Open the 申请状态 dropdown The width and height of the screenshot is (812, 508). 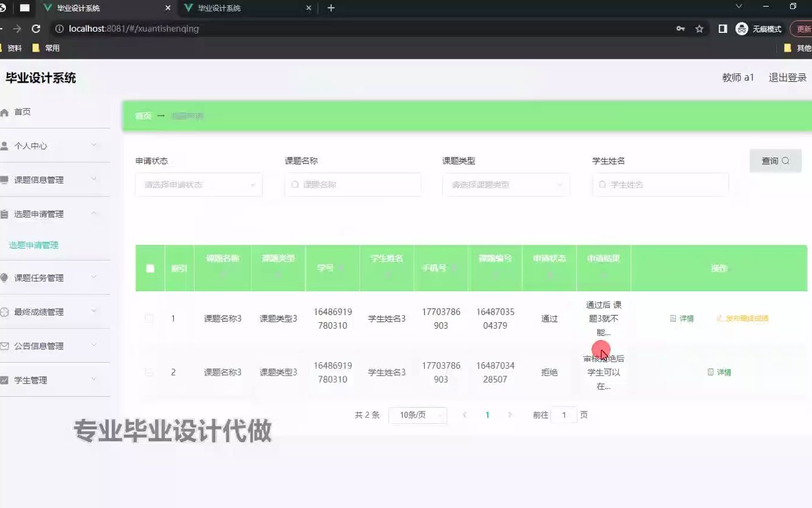(198, 184)
